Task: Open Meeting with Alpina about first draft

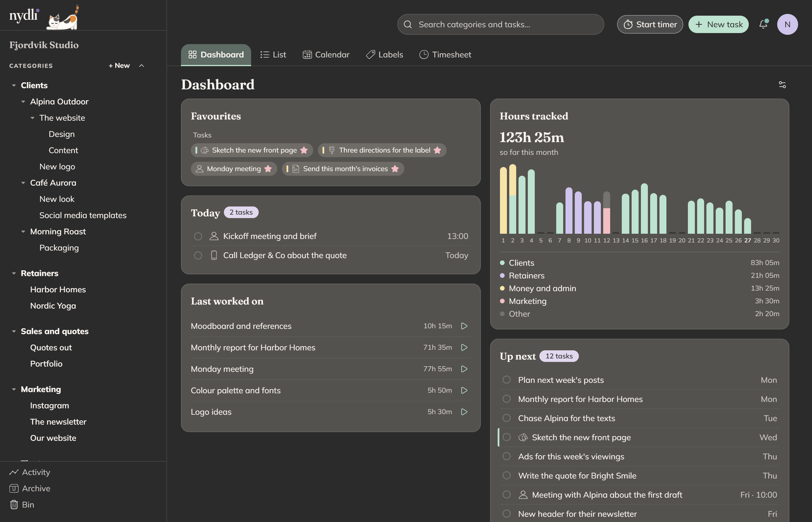Action: pos(639,495)
